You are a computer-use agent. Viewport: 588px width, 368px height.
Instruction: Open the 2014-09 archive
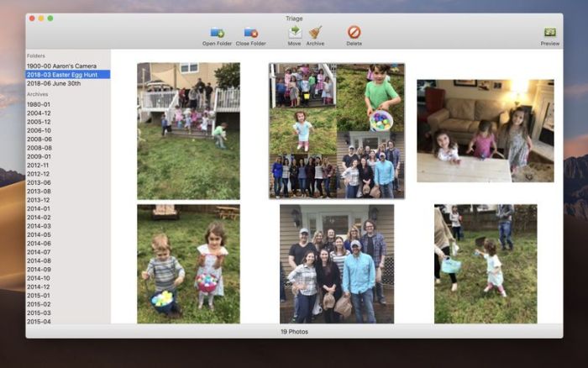pyautogui.click(x=68, y=270)
